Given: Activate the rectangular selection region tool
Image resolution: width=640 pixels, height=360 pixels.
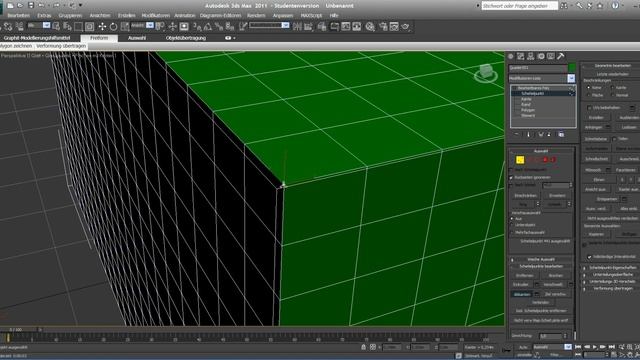Looking at the screenshot, I should pos(78,27).
